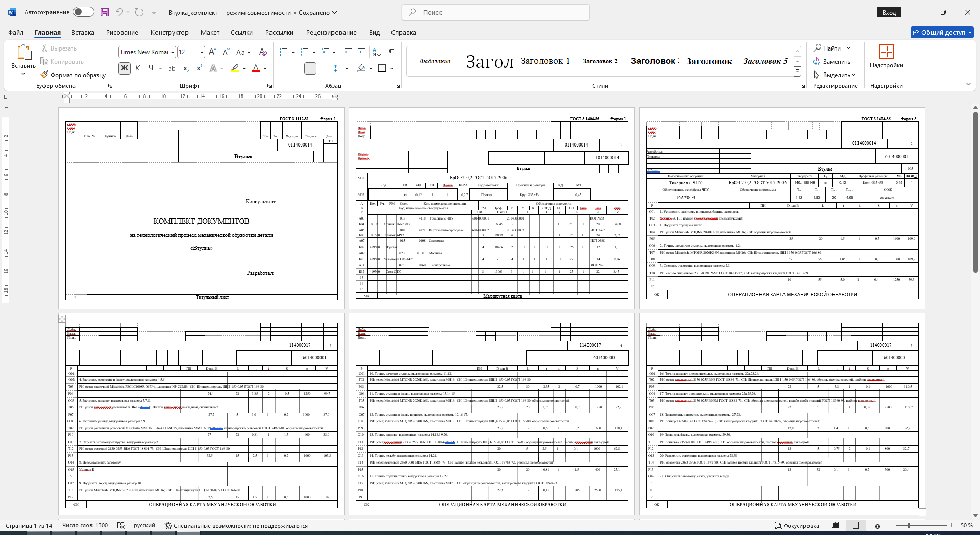Click Фокусировка focus mode
The width and height of the screenshot is (980, 535).
[x=797, y=525]
